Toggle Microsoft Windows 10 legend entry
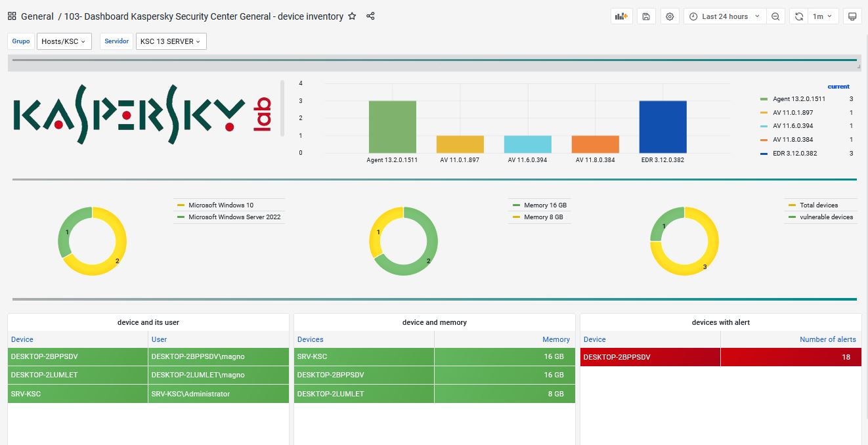 tap(221, 205)
